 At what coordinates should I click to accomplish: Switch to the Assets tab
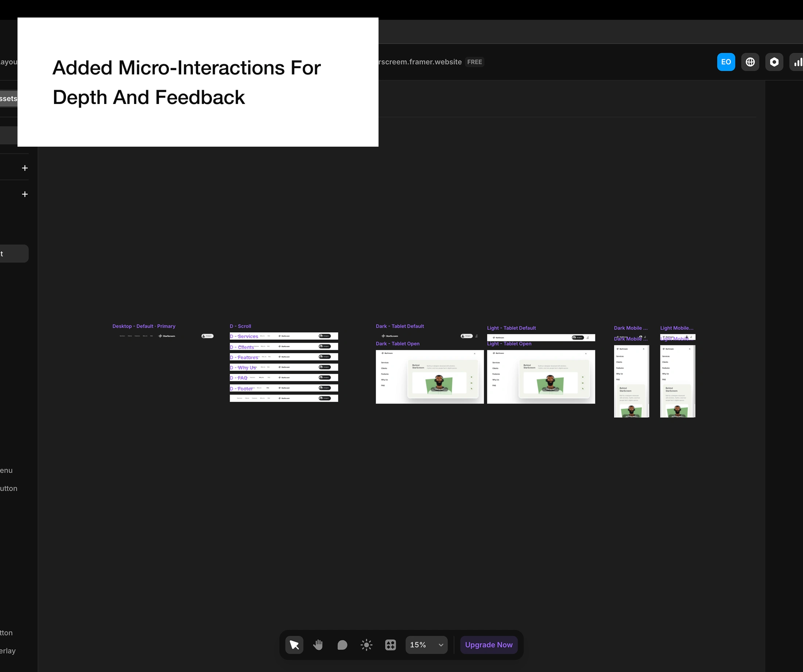[x=8, y=99]
